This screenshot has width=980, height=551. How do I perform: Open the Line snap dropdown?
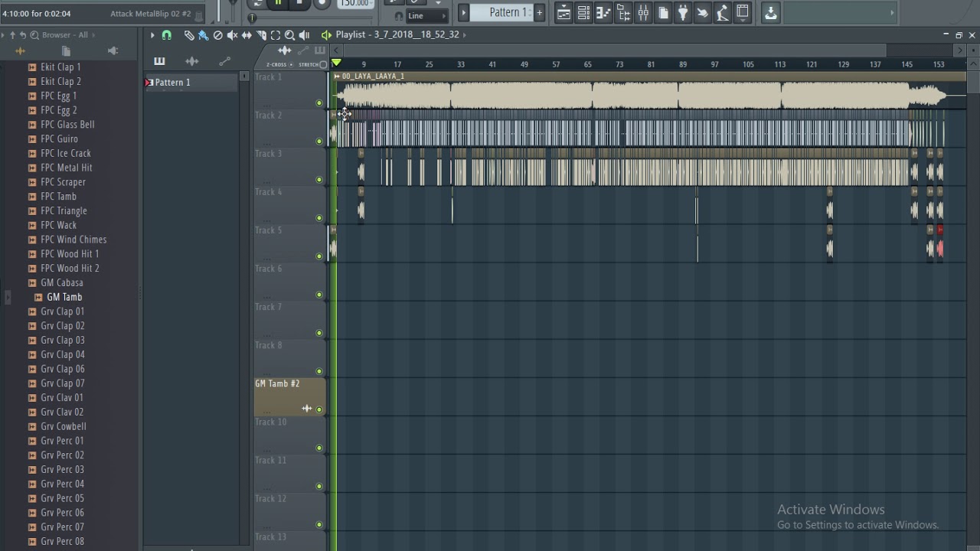point(426,15)
